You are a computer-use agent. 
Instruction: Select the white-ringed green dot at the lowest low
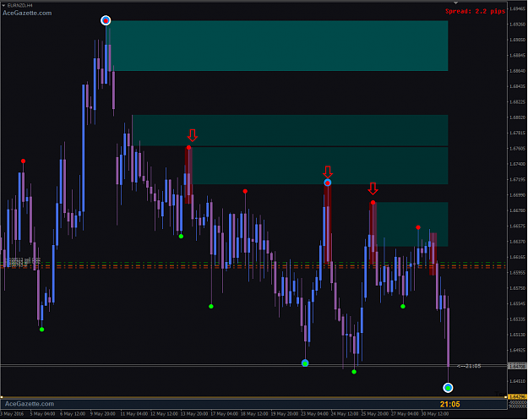tap(448, 388)
